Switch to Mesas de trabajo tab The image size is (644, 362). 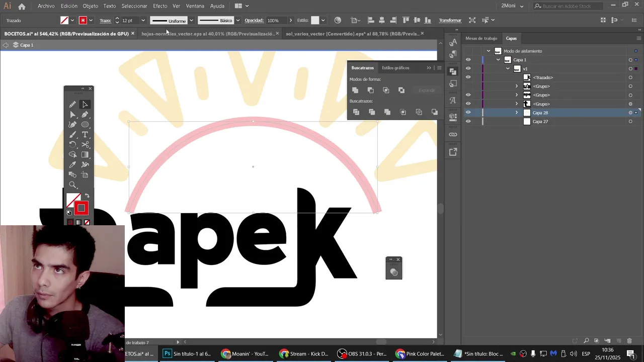(x=481, y=38)
